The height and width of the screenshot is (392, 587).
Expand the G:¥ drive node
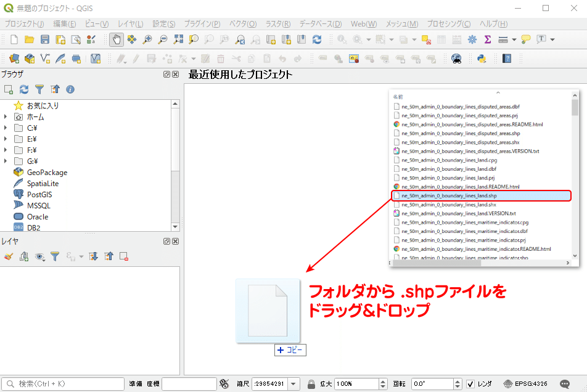[5, 161]
